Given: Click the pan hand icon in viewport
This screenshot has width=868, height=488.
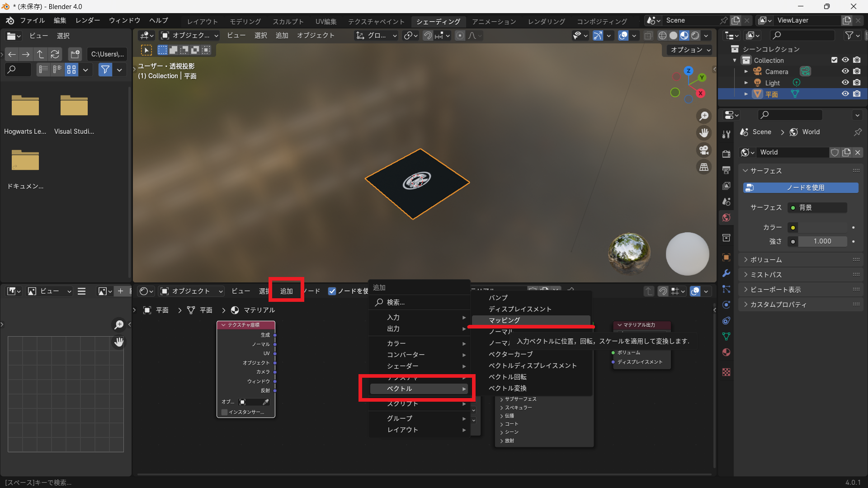Looking at the screenshot, I should (x=704, y=133).
